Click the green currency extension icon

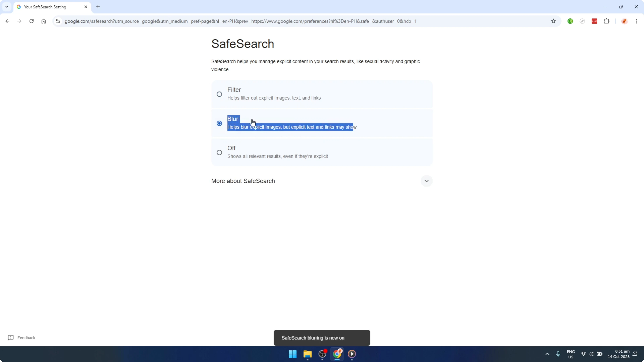[570, 21]
